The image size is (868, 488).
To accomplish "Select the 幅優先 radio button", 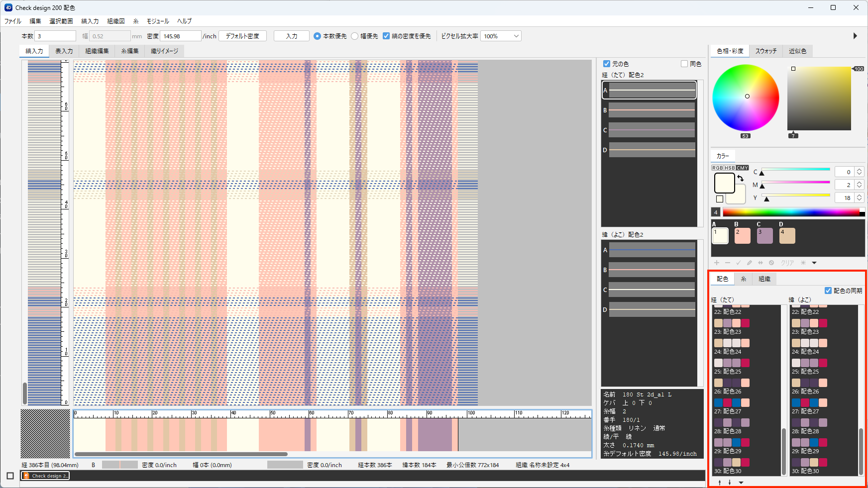I will tap(355, 36).
